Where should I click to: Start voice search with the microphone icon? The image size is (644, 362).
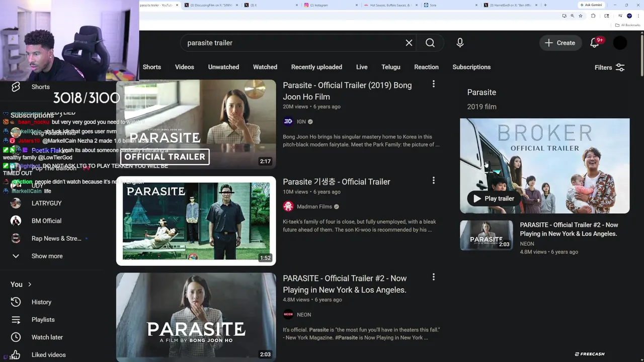pos(460,43)
